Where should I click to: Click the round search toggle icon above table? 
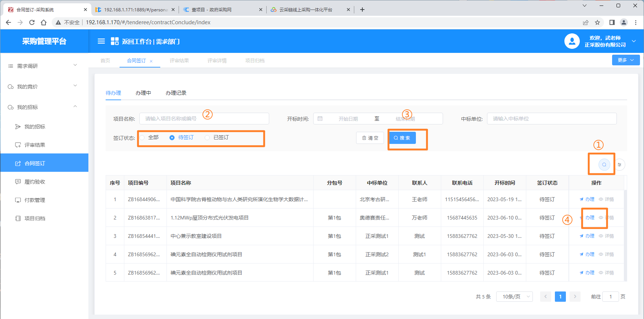604,164
